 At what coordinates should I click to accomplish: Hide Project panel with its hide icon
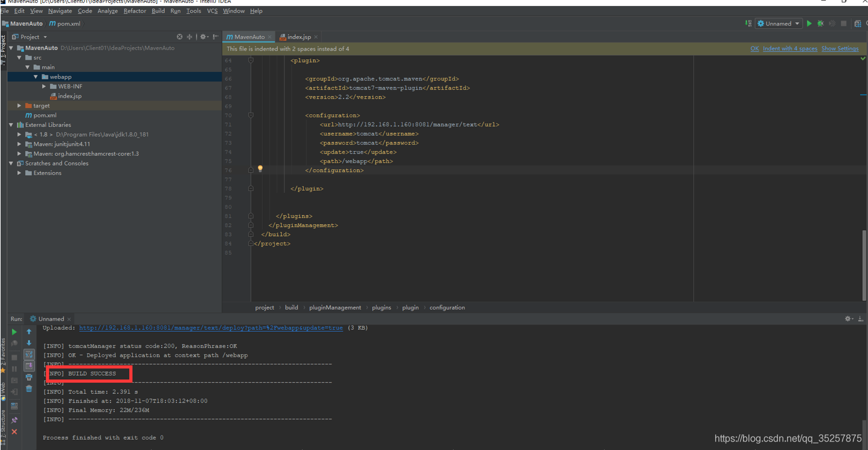coord(216,37)
